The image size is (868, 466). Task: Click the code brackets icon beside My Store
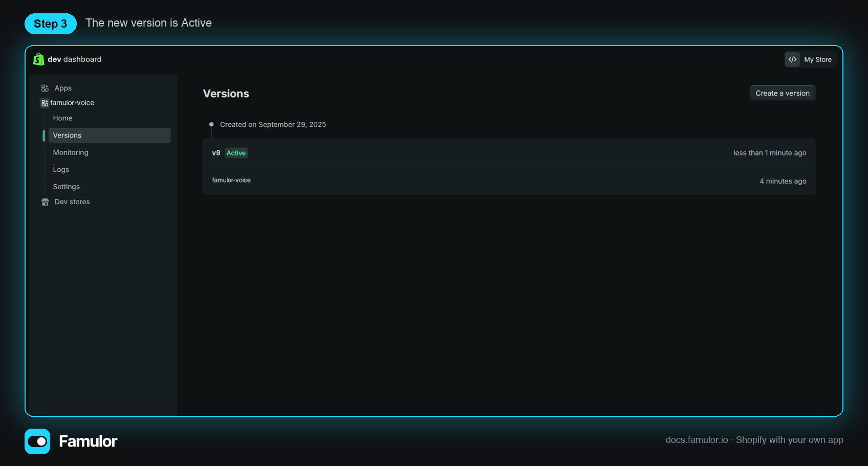(x=792, y=59)
